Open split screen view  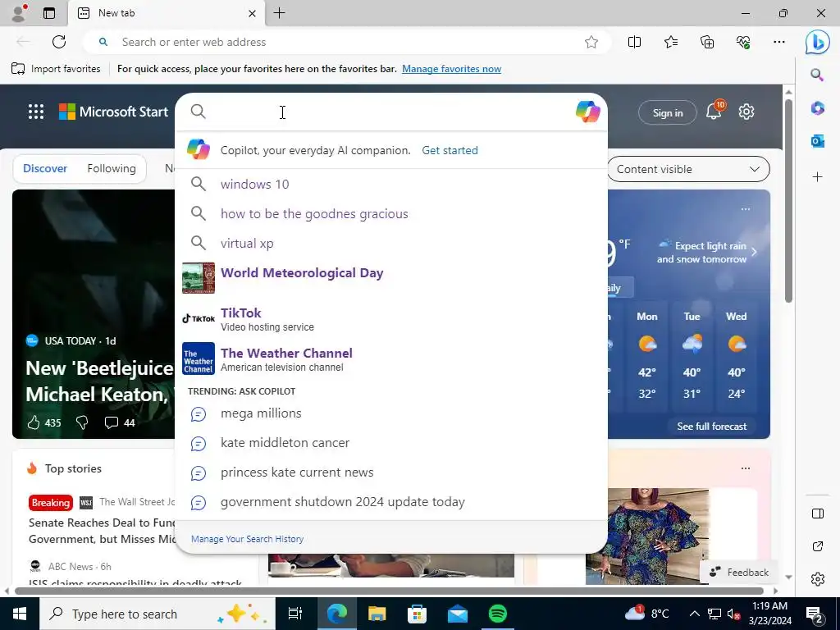coord(634,42)
